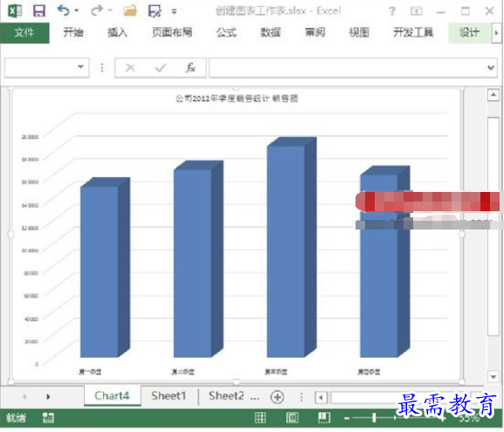Image resolution: width=504 pixels, height=432 pixels.
Task: Add a new sheet with plus button
Action: (277, 397)
